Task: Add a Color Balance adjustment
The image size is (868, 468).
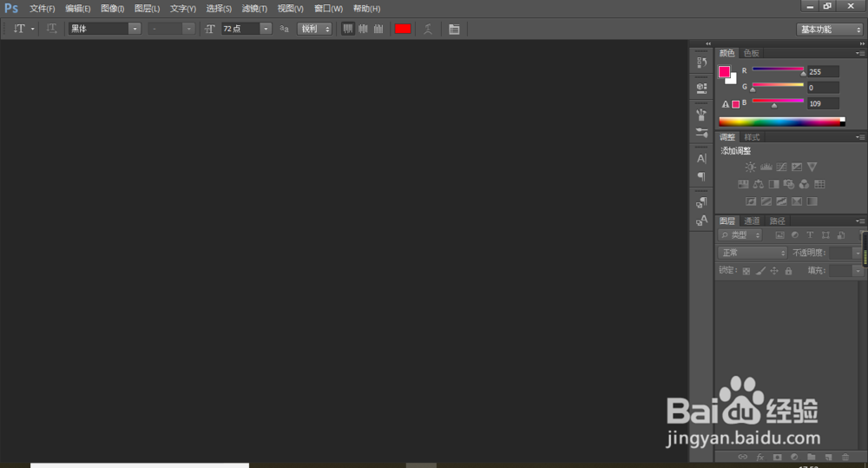Action: pyautogui.click(x=759, y=184)
